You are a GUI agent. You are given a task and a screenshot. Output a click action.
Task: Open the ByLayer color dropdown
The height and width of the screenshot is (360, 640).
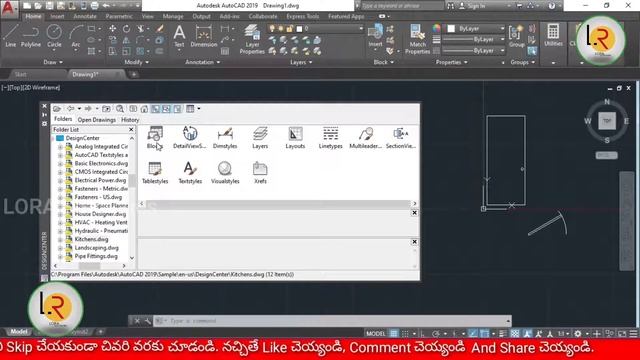(x=502, y=29)
